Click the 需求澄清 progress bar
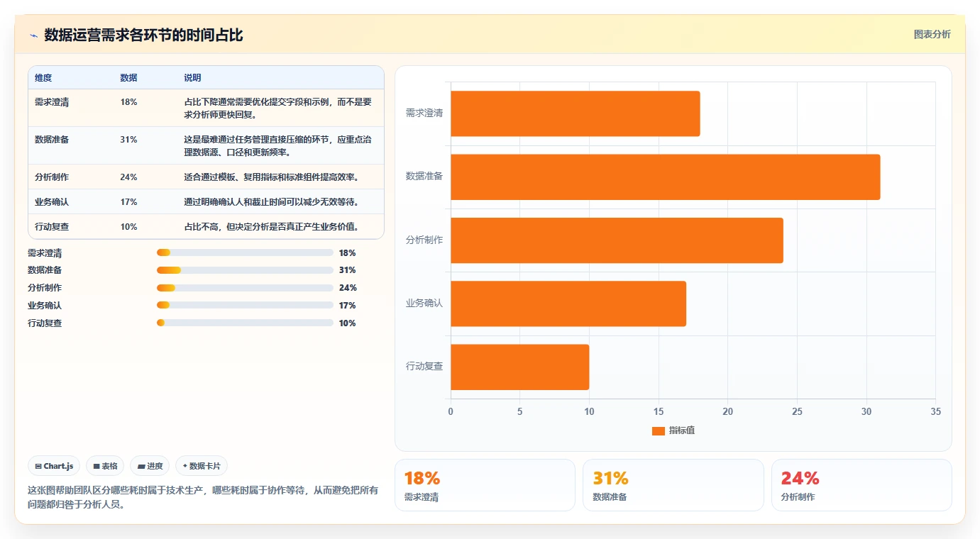Viewport: 980px width, 539px height. pos(245,252)
